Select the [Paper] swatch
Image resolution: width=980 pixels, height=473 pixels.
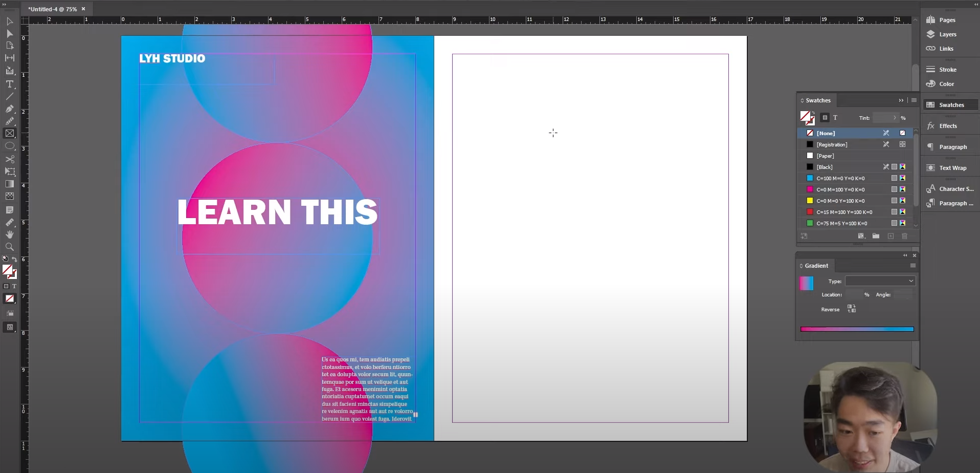[855, 156]
